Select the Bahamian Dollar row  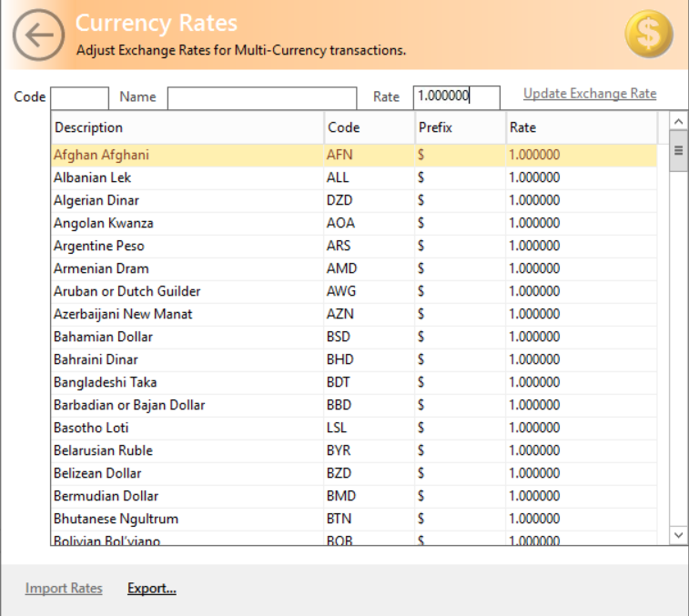click(x=354, y=337)
